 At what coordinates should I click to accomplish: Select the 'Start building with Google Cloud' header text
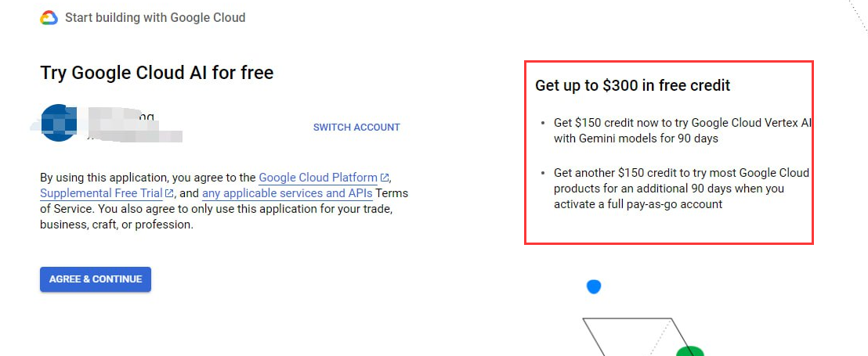(155, 18)
